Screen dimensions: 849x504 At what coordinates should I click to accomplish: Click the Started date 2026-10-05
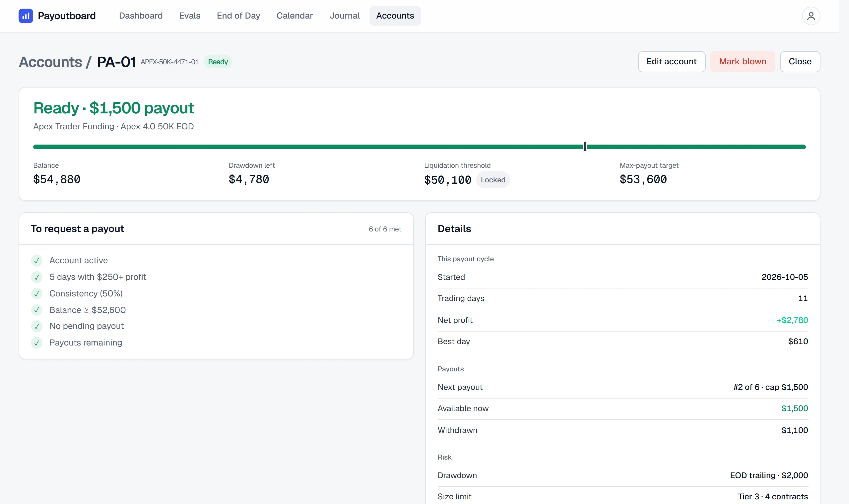(784, 277)
